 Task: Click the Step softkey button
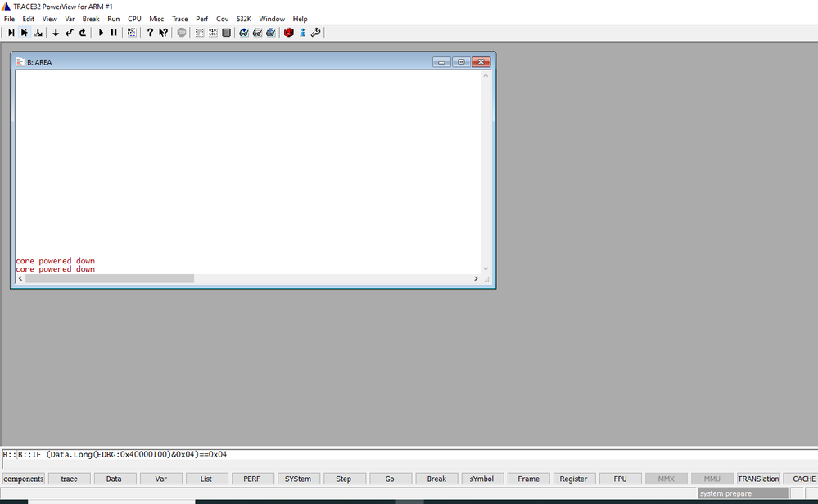[x=345, y=479]
